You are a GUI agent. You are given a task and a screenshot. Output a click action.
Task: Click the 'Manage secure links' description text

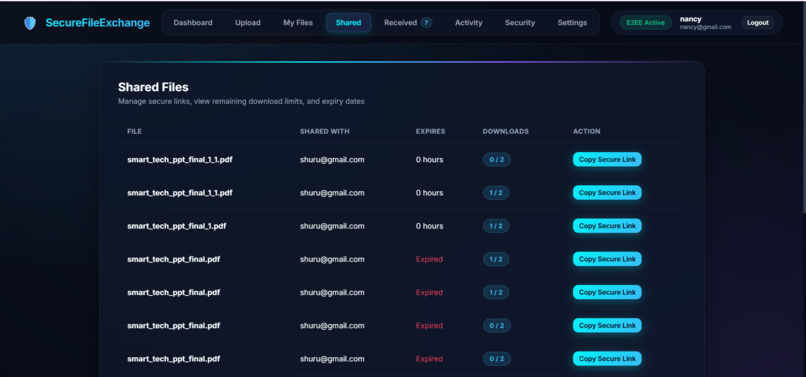[x=241, y=101]
